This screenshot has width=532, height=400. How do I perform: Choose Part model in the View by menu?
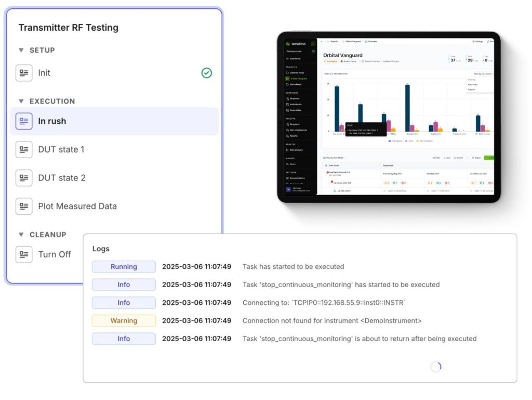pos(473,85)
